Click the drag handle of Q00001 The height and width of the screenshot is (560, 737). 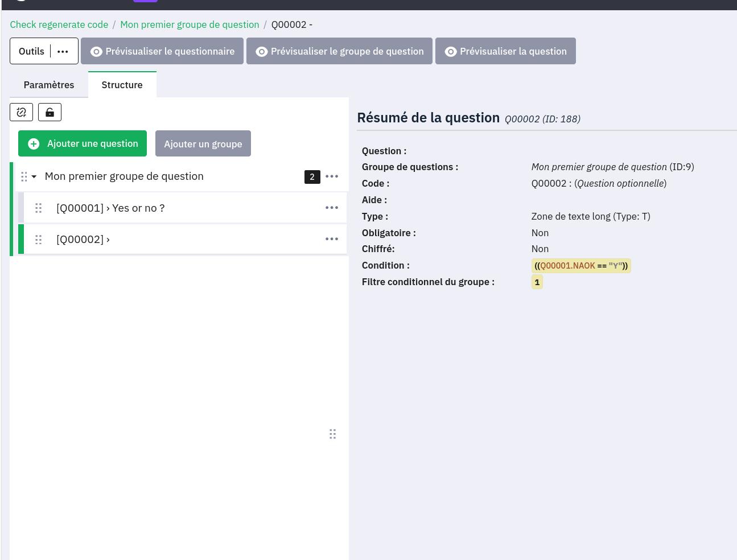(39, 208)
